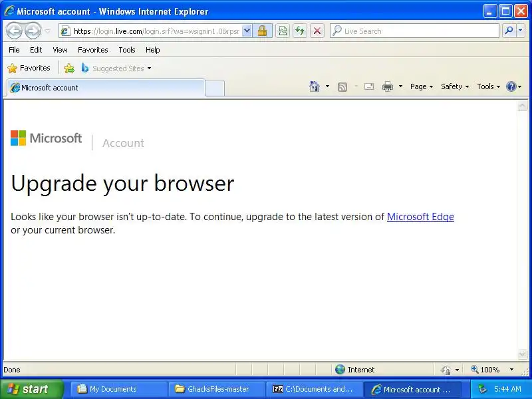Click the Microsoft logo on the page

[x=46, y=138]
